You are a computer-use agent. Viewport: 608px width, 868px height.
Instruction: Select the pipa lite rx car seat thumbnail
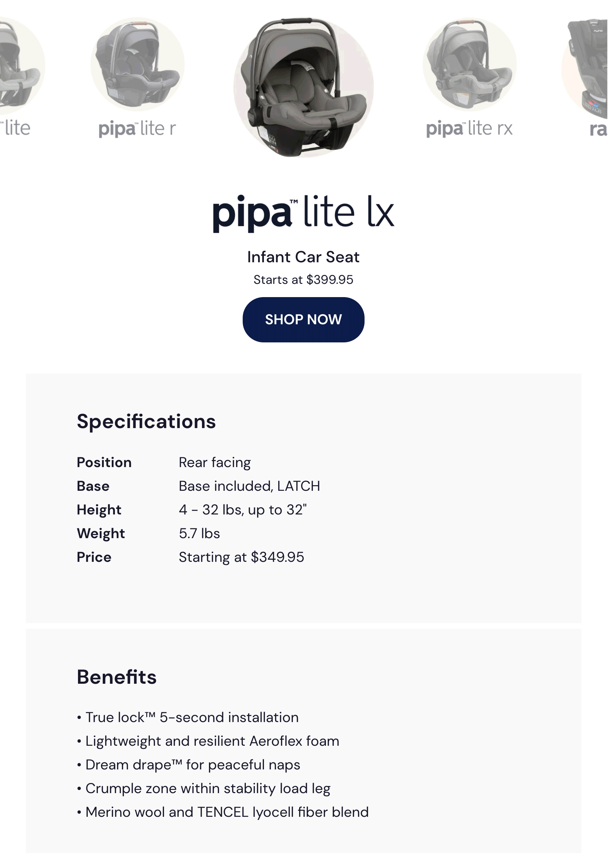click(x=469, y=64)
